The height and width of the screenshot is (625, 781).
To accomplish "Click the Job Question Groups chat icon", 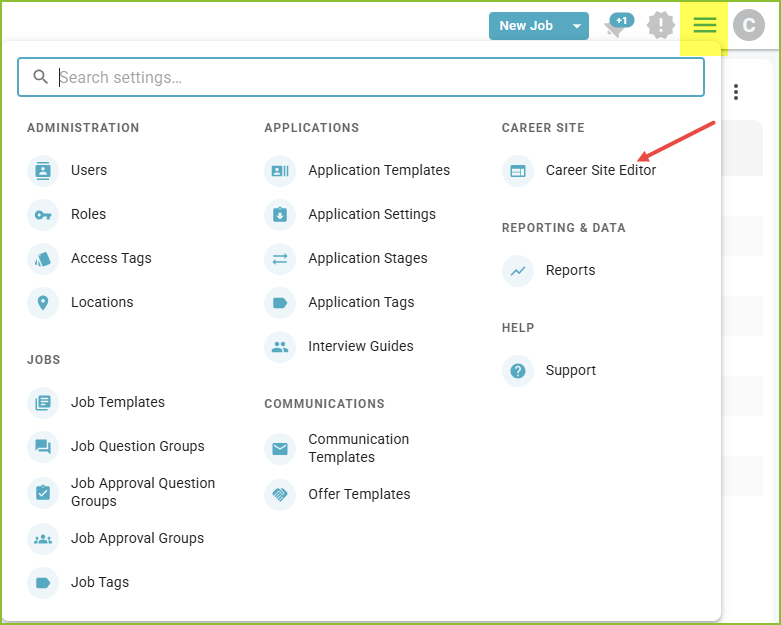I will point(43,447).
